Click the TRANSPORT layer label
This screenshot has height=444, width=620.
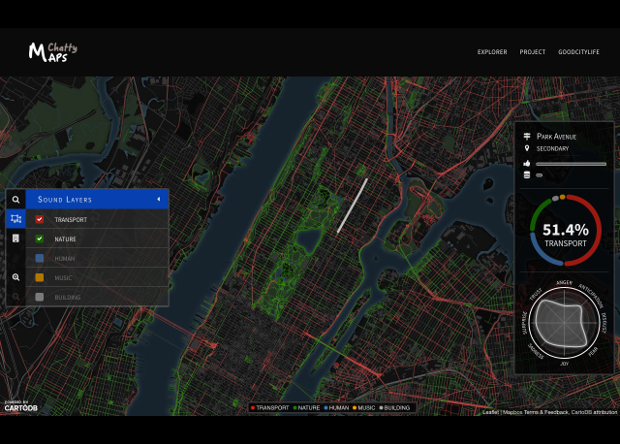pyautogui.click(x=71, y=219)
